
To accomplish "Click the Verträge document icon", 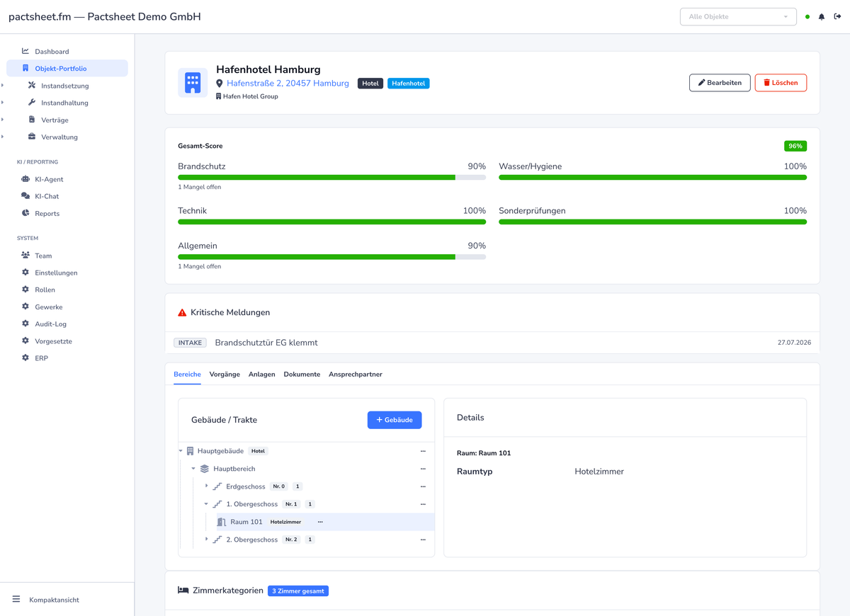I will click(32, 120).
